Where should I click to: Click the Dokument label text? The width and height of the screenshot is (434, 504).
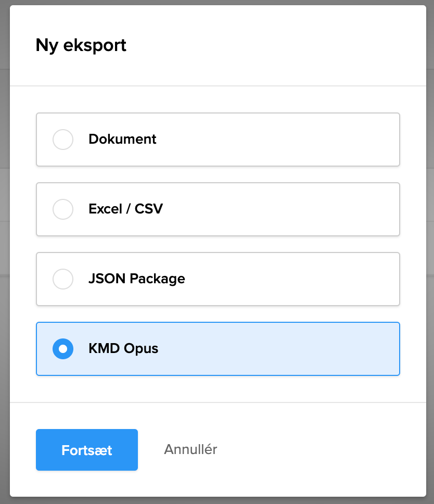(x=122, y=140)
